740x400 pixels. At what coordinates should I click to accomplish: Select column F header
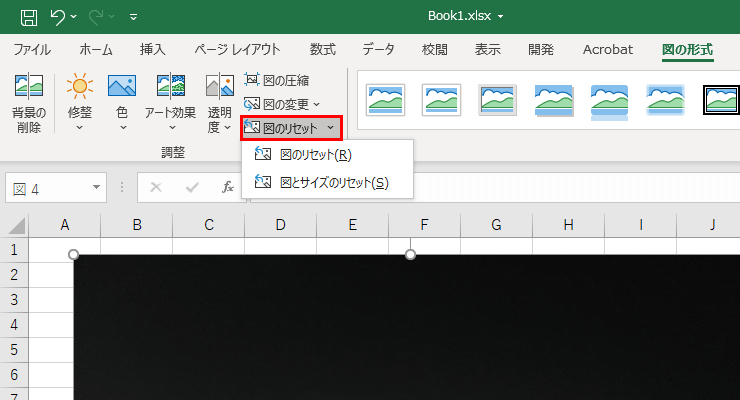[424, 225]
